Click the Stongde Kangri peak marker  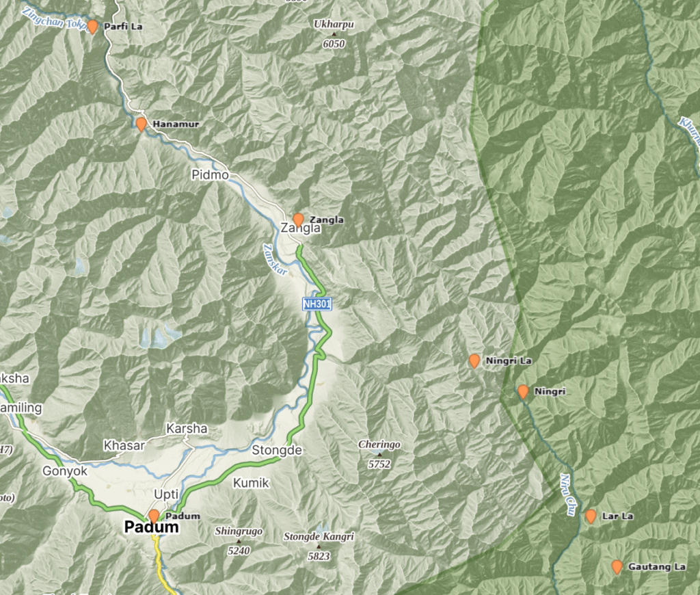[319, 546]
